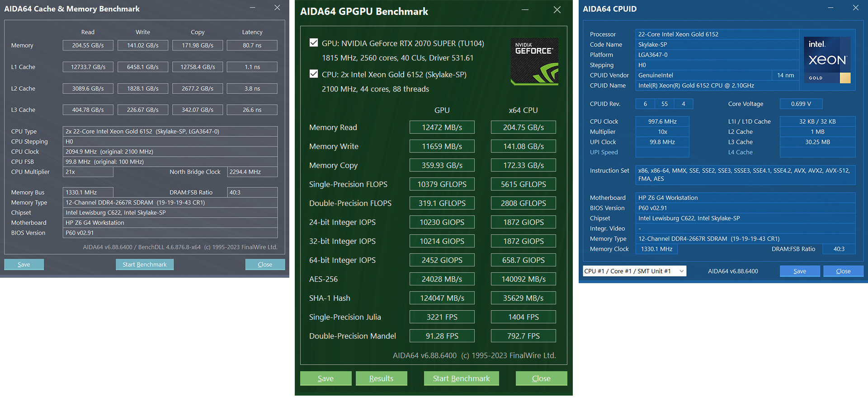The height and width of the screenshot is (401, 868).
Task: Click CPUID CPU Clock value 997.6 MHz
Action: click(662, 121)
